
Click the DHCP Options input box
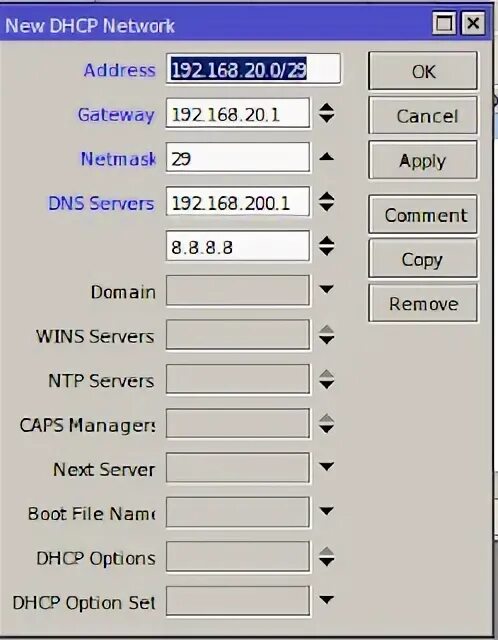click(x=238, y=557)
